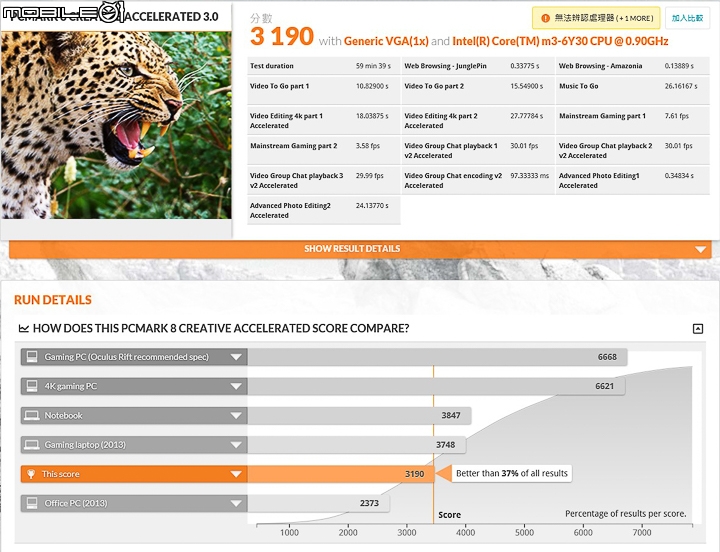
Task: Click the chart icon before the compare heading
Action: (23, 328)
